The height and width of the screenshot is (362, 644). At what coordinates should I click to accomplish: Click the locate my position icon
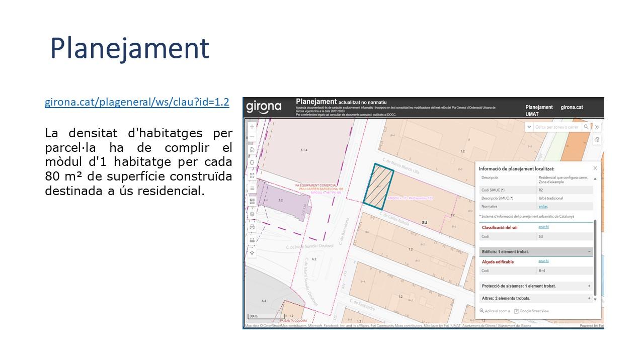pos(252,162)
